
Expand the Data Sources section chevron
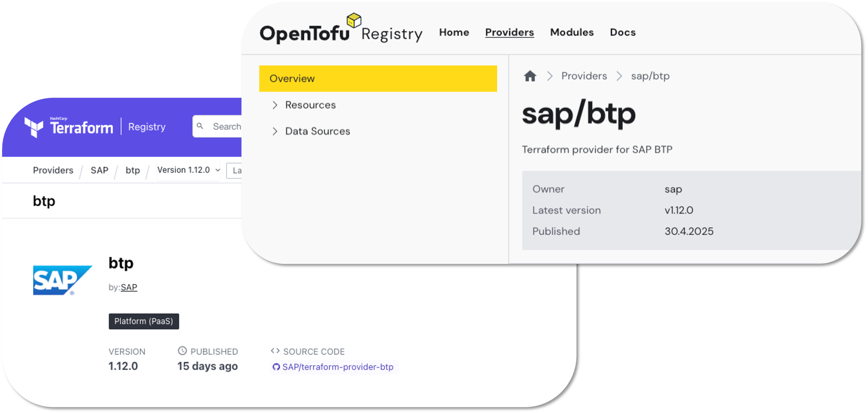pos(275,131)
